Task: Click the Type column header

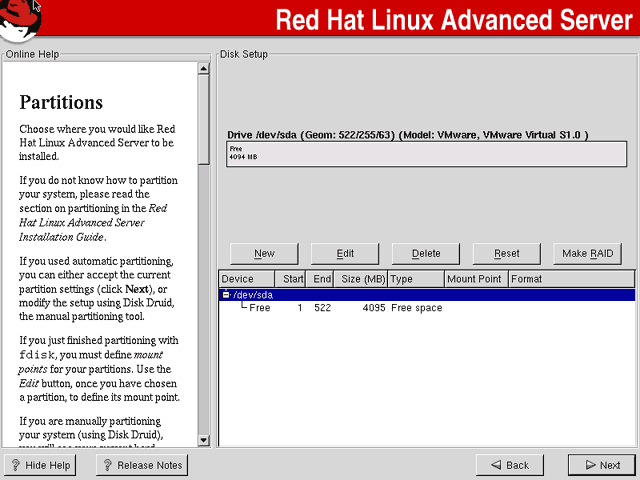Action: pyautogui.click(x=416, y=279)
